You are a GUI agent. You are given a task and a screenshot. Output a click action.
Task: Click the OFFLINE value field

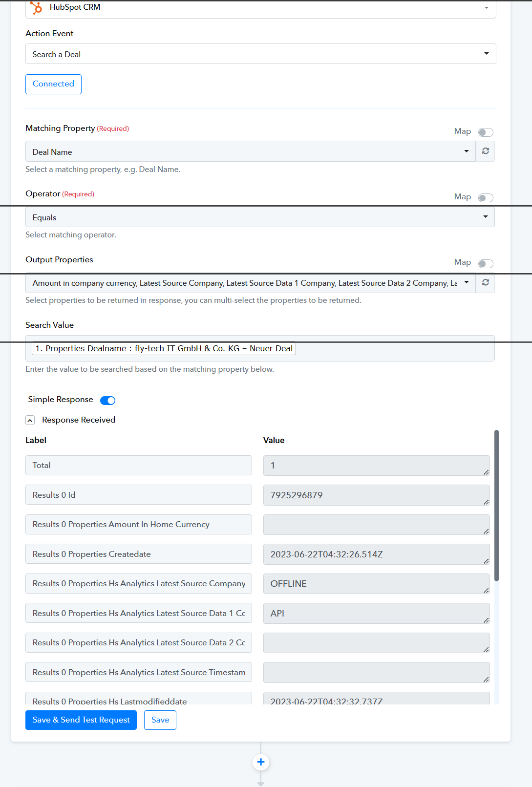pyautogui.click(x=376, y=584)
